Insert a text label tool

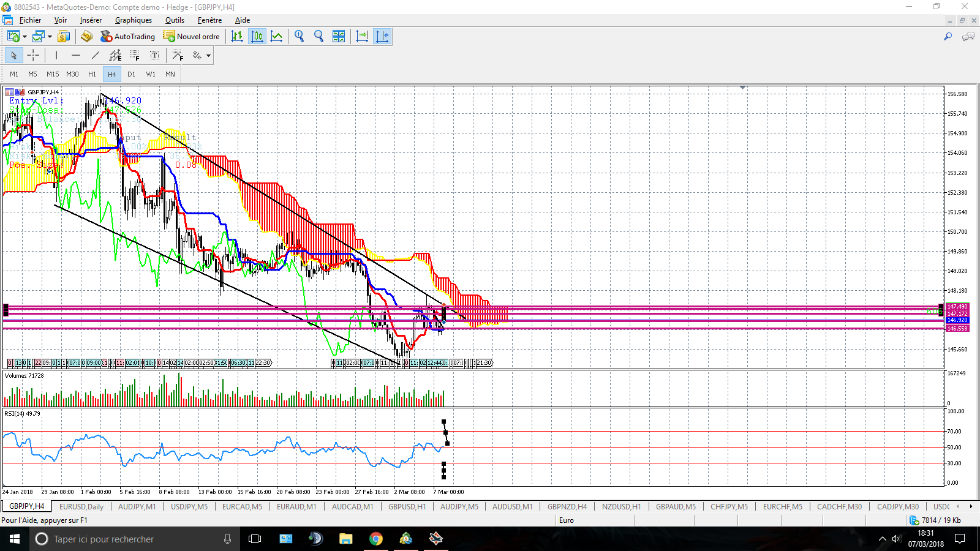(x=154, y=56)
